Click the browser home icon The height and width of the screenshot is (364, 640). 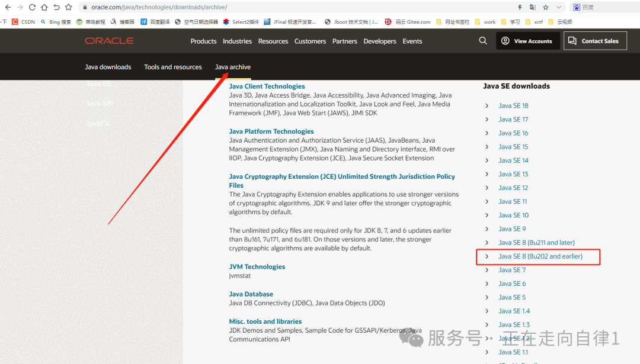click(x=44, y=7)
